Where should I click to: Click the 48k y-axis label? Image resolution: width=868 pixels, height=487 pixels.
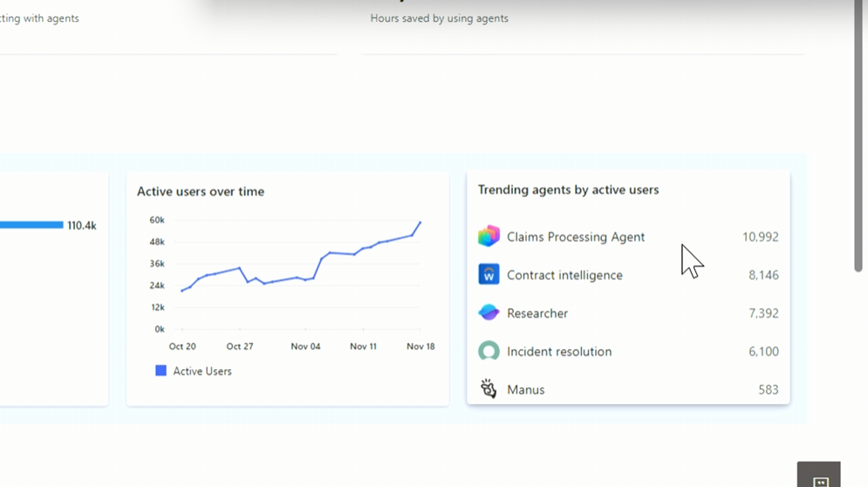pyautogui.click(x=157, y=242)
